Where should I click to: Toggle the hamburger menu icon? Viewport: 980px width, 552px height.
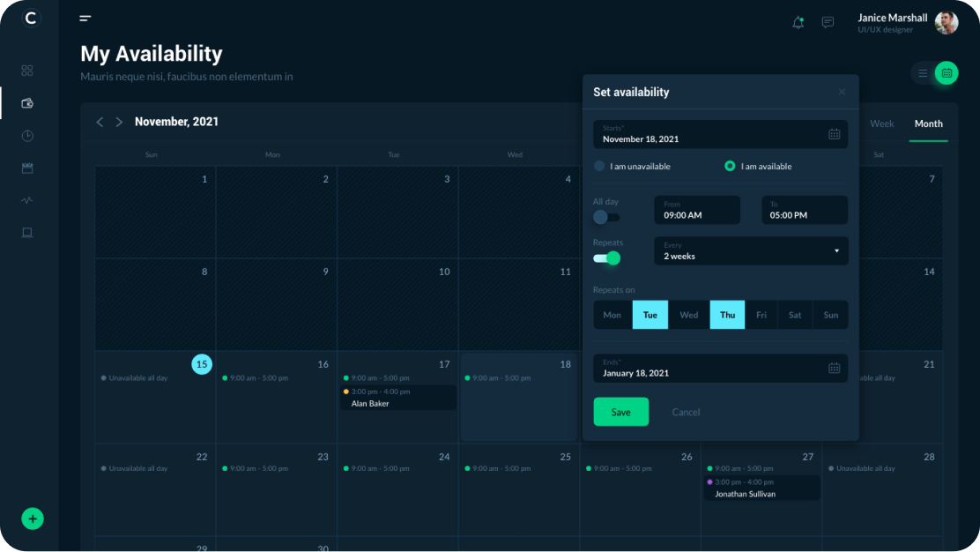pos(85,19)
